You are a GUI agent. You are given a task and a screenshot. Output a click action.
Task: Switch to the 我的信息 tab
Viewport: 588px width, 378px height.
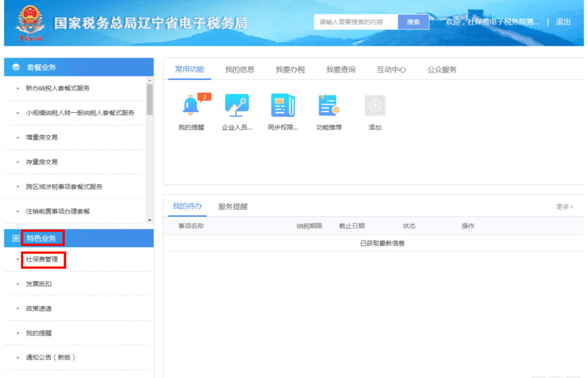click(x=240, y=70)
